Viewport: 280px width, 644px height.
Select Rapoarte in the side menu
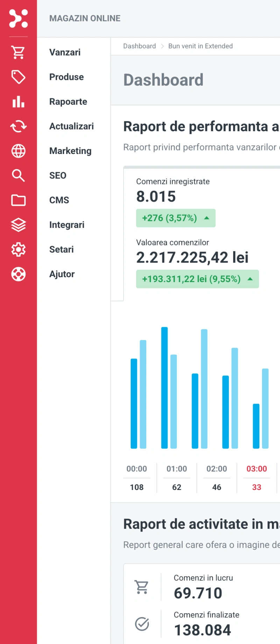click(x=68, y=102)
